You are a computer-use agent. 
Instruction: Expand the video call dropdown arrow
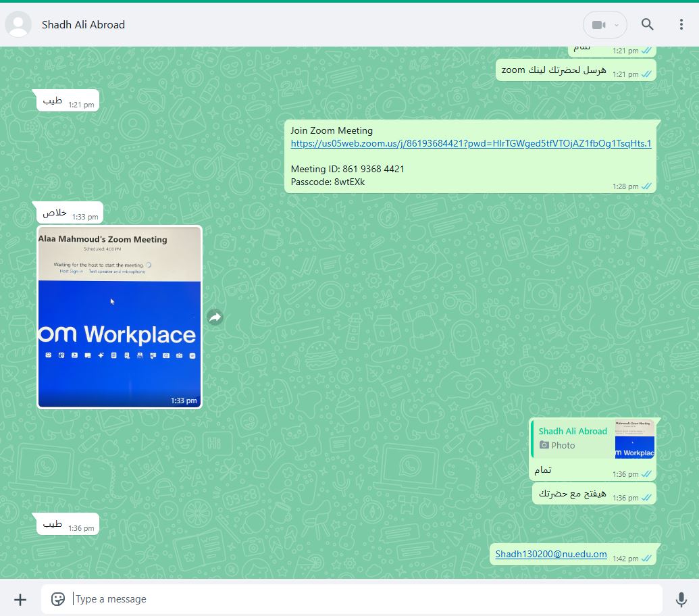617,25
